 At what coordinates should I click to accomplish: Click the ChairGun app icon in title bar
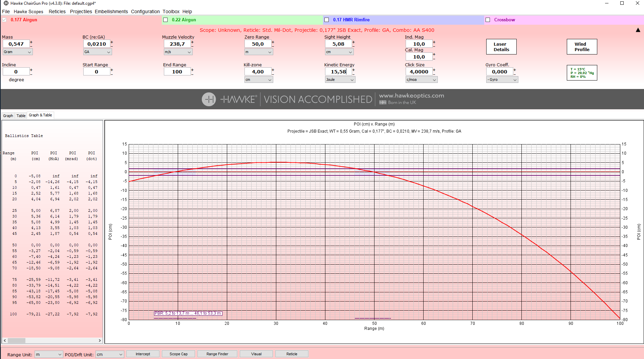[5, 3]
